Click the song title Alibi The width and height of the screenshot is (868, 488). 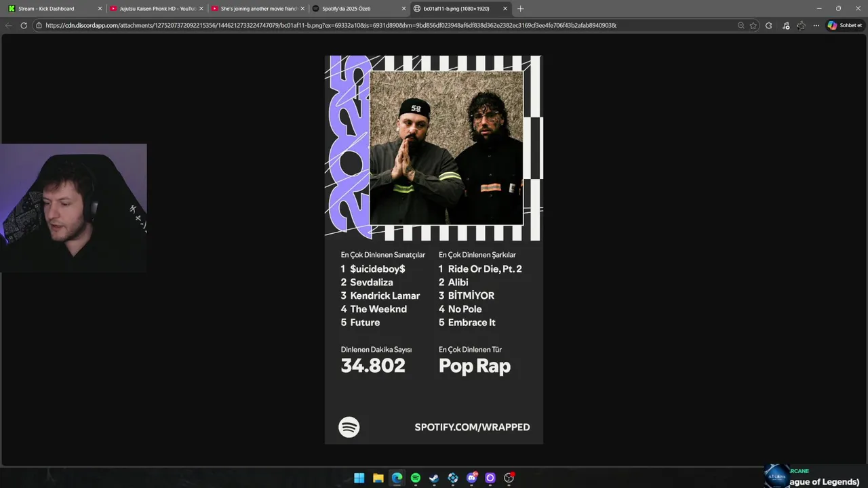[458, 283]
